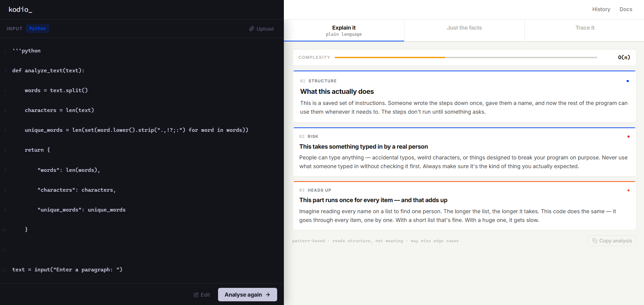Click code line '"characters": characters,'

pos(77,190)
